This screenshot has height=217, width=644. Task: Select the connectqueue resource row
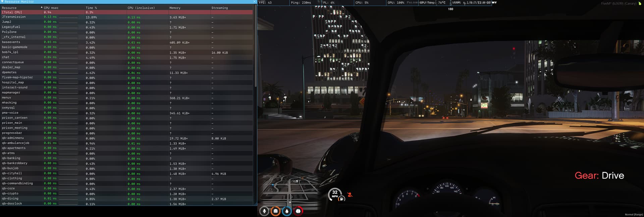(127, 62)
